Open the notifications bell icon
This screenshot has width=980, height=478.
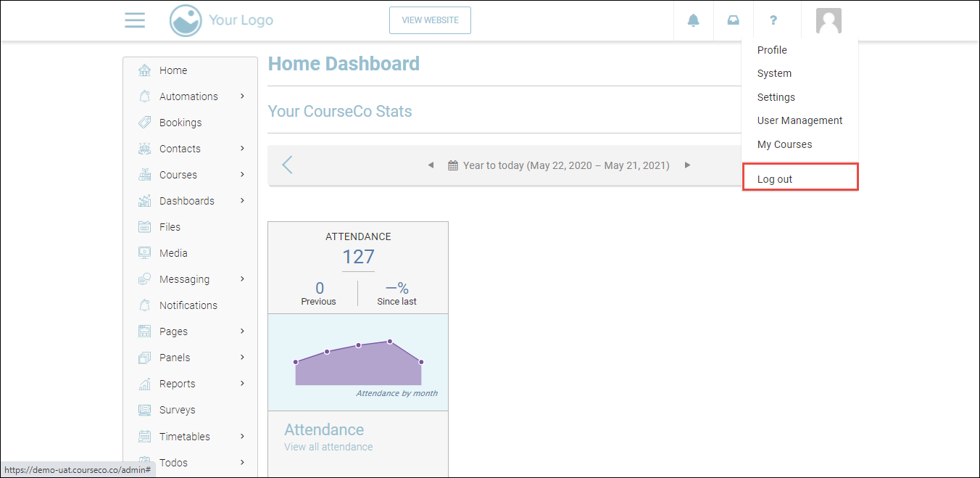(x=694, y=20)
